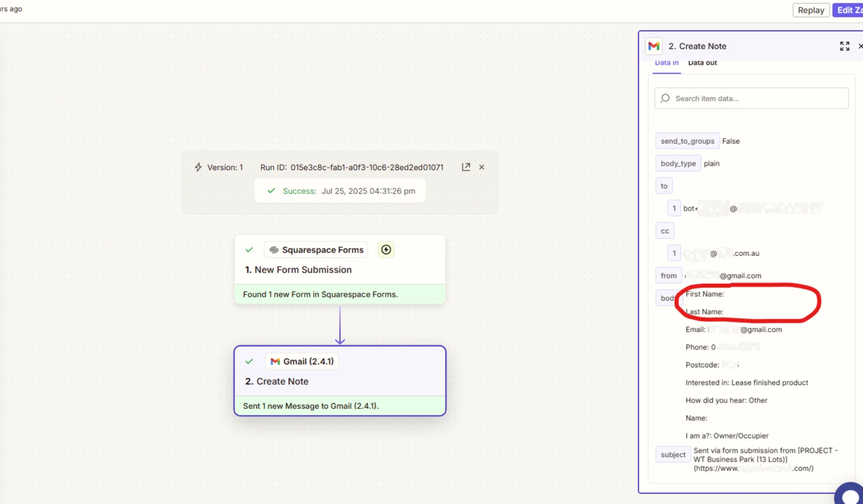Viewport: 863px width, 504px height.
Task: Click the 'subject' field label
Action: pyautogui.click(x=673, y=455)
